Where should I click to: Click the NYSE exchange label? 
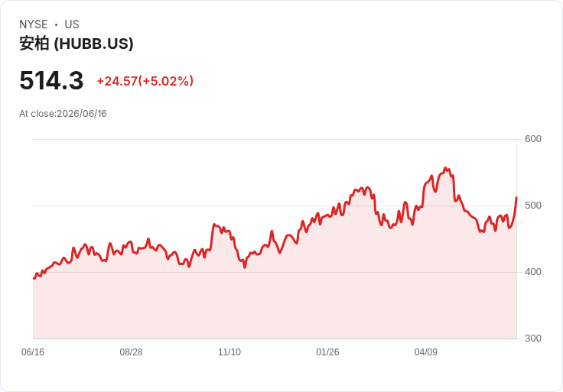click(34, 24)
